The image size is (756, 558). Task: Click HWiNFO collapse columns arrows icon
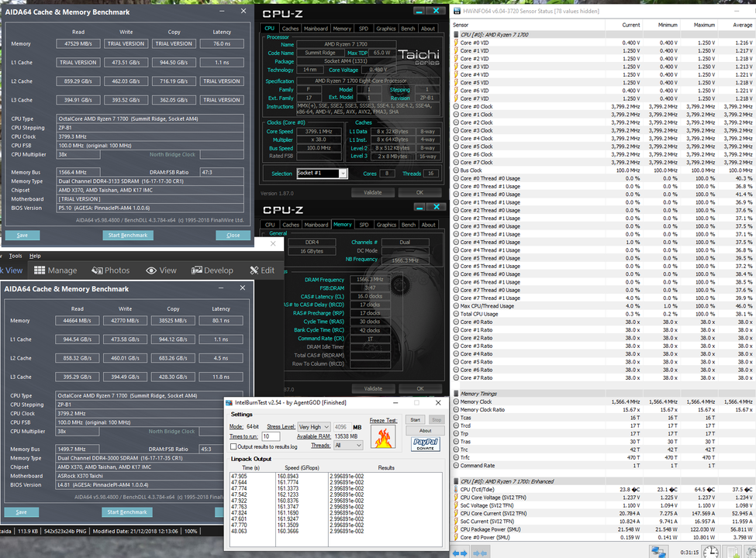tap(479, 553)
